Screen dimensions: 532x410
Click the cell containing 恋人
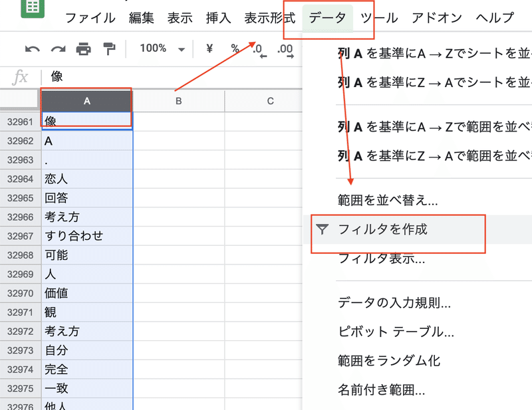click(x=87, y=179)
